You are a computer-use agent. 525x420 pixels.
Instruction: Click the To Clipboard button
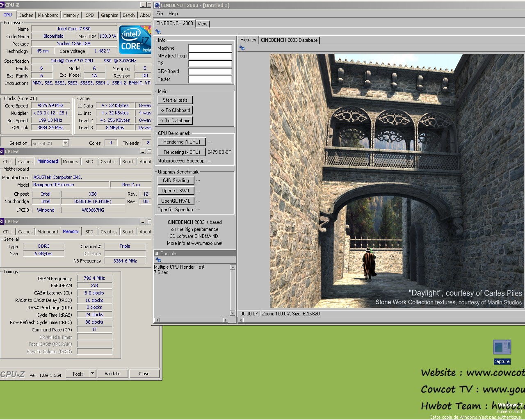click(175, 110)
